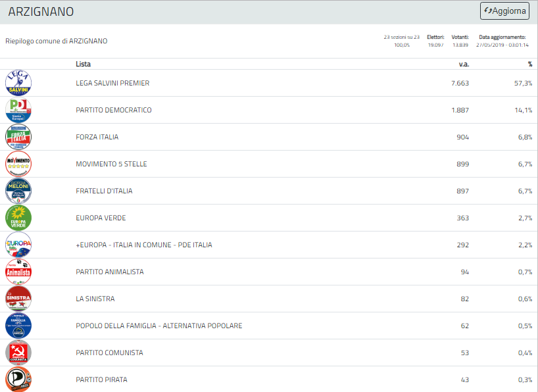Click the 23 sezioni su 23 statistic
The width and height of the screenshot is (538, 392).
tap(401, 41)
